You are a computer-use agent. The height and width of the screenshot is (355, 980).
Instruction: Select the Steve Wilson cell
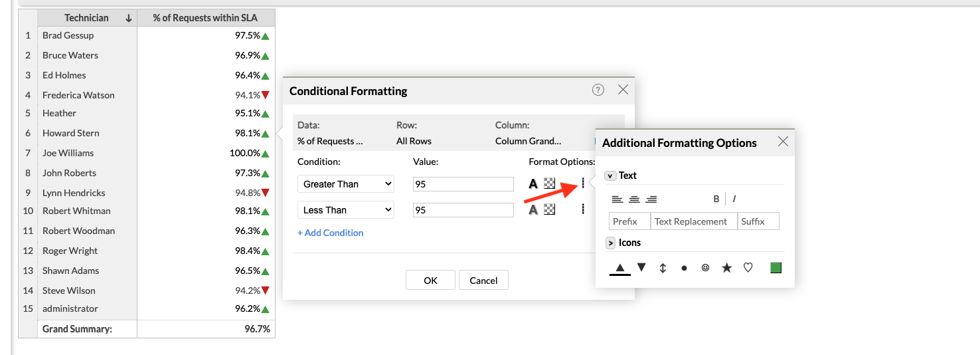pyautogui.click(x=88, y=291)
